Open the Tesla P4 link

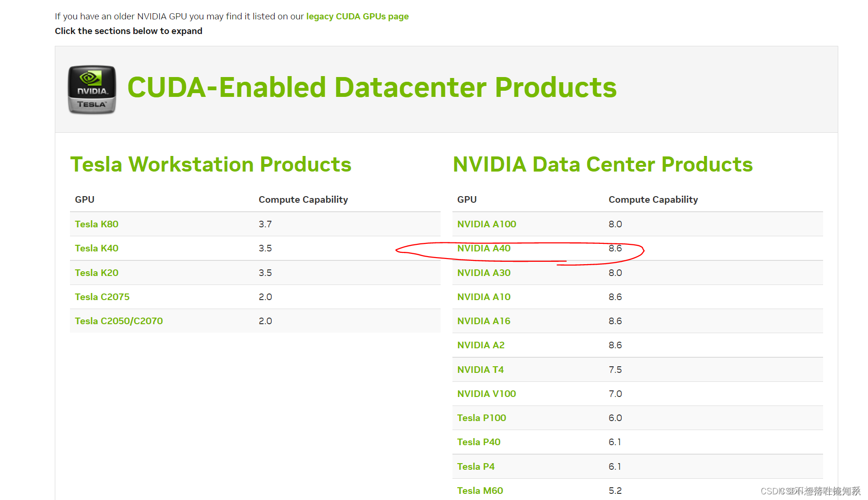click(x=476, y=466)
